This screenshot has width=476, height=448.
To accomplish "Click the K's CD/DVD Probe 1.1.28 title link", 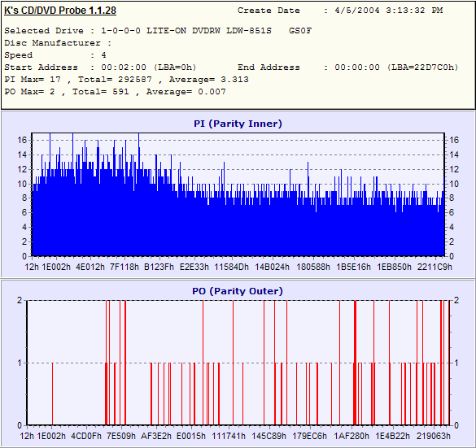I will [60, 11].
